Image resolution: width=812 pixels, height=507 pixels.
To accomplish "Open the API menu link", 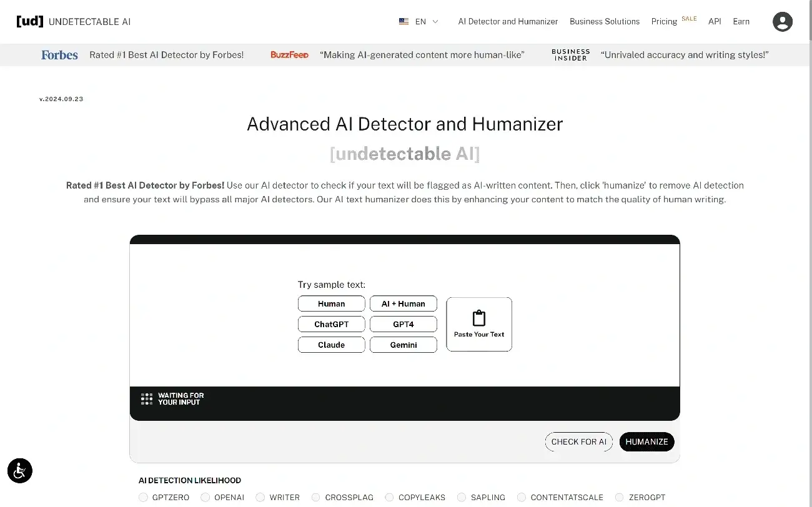I will [715, 21].
